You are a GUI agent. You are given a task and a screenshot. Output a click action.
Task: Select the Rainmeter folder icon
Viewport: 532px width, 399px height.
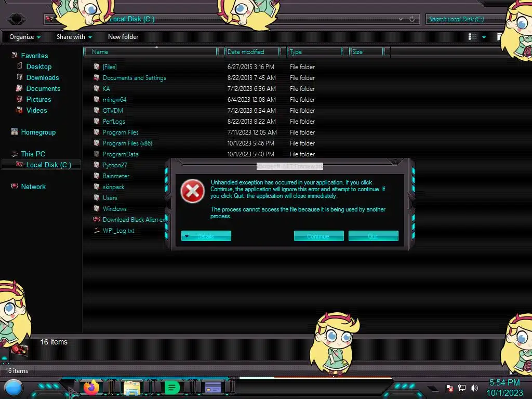(x=97, y=176)
